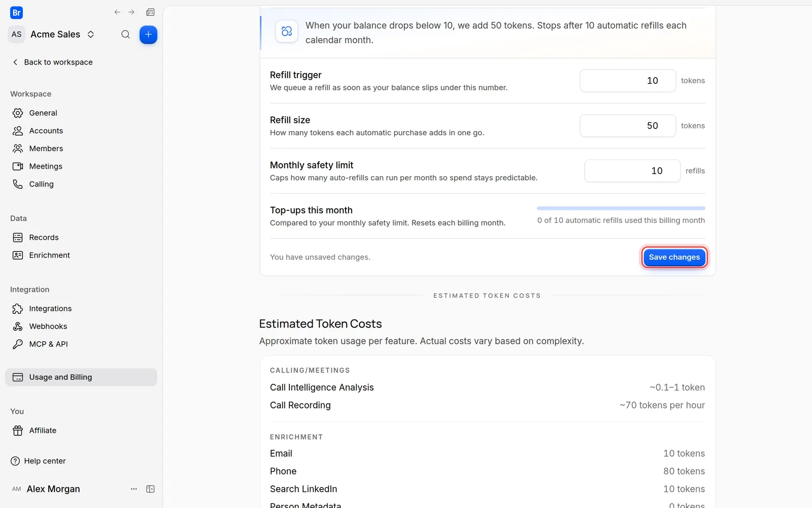Click the Usage and Billing card icon
This screenshot has width=812, height=508.
click(18, 377)
